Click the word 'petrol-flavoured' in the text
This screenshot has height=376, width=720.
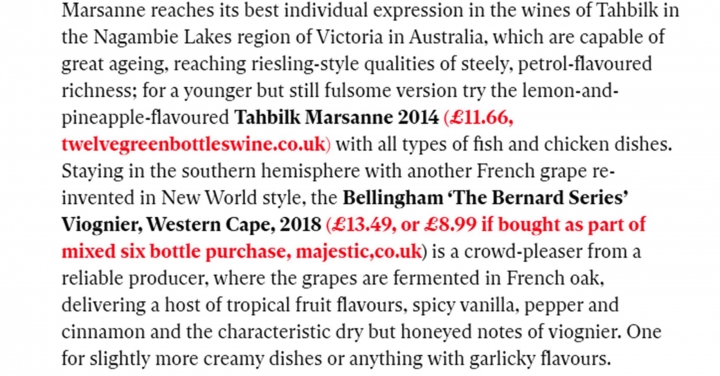coord(585,64)
